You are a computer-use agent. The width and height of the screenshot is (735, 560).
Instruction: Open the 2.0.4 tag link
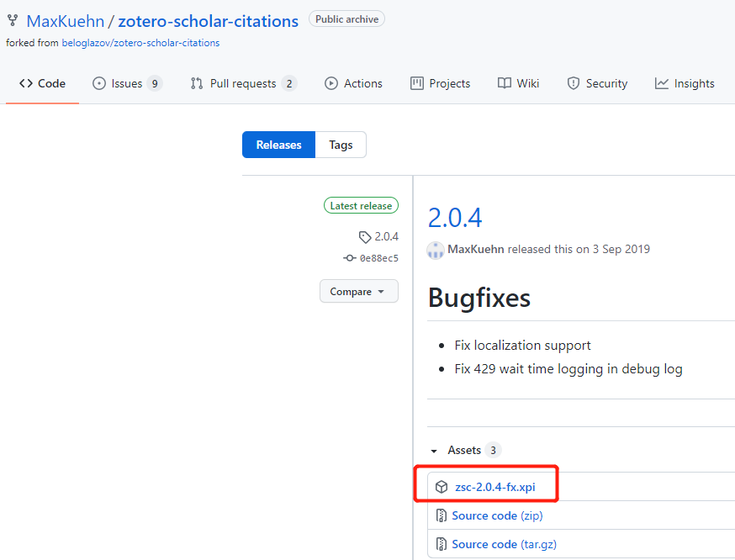point(386,236)
